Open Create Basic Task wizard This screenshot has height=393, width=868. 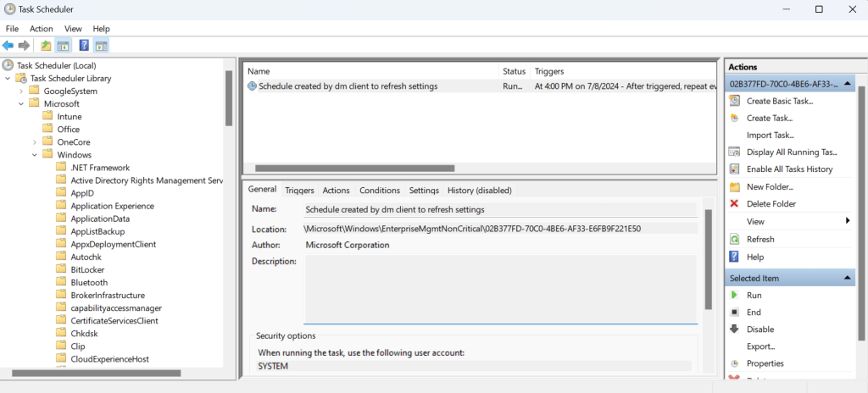(779, 102)
